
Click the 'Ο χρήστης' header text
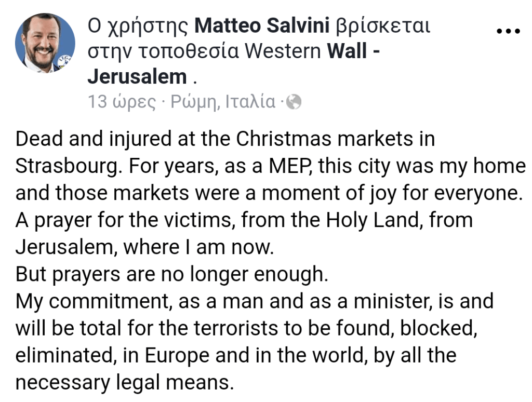(x=138, y=26)
